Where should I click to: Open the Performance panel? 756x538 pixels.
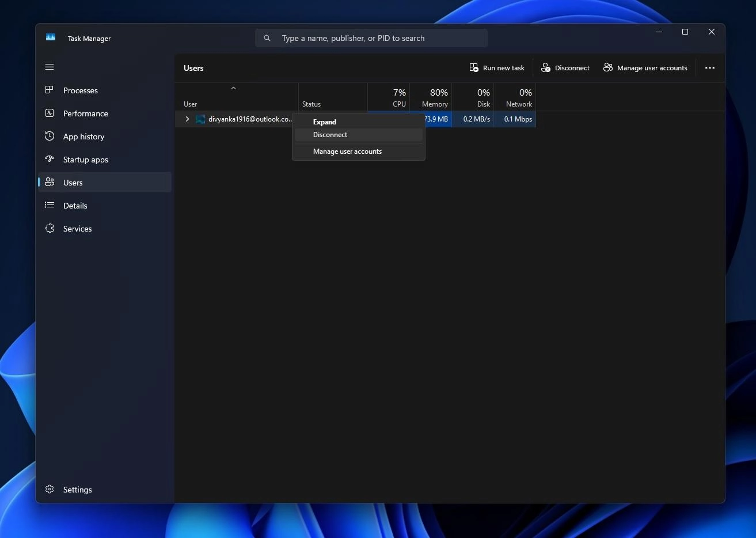[x=85, y=113]
